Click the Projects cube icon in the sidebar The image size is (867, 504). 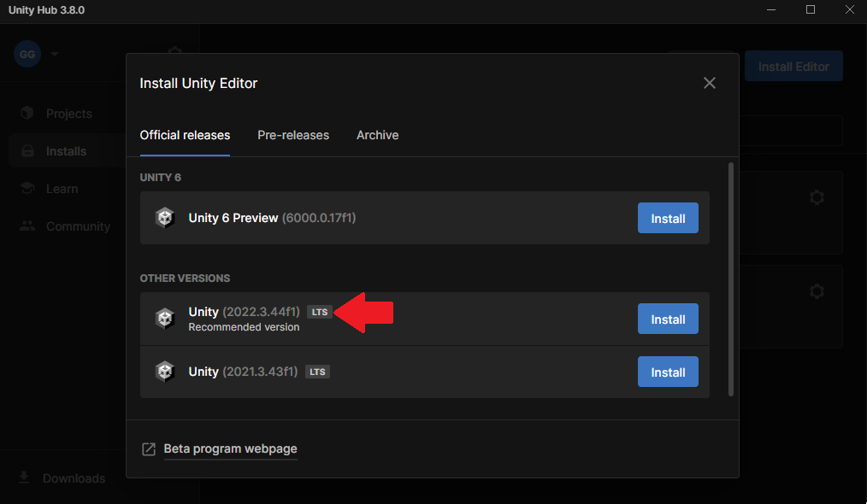pos(27,113)
